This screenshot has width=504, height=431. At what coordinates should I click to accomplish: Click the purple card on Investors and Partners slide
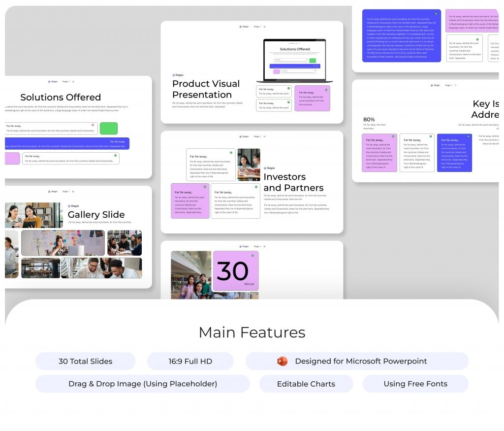[190, 201]
